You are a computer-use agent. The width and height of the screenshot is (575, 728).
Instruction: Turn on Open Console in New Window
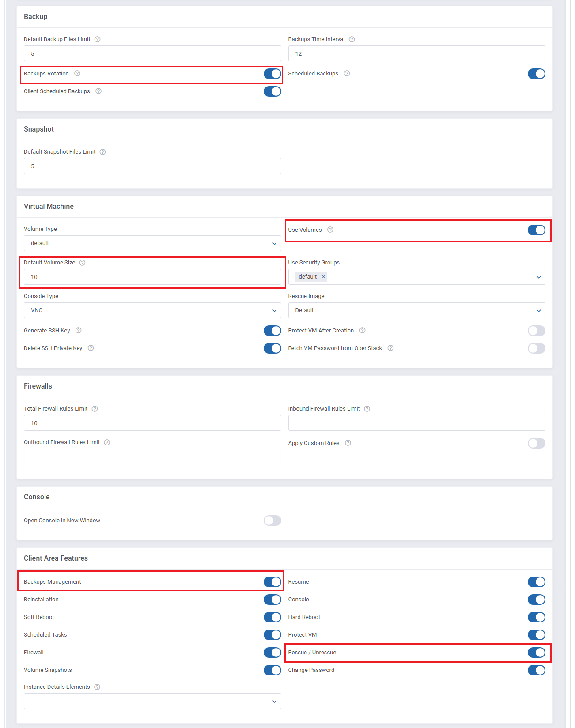pos(272,521)
